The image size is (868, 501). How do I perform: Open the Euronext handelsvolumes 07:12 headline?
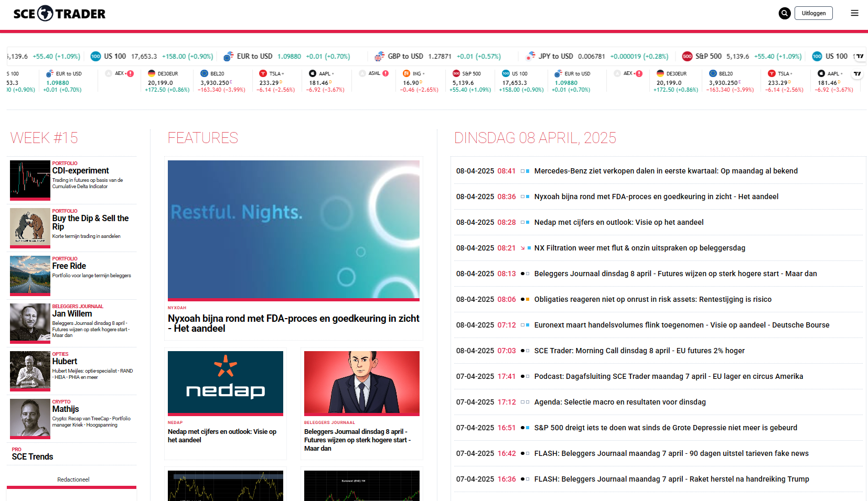tap(682, 325)
